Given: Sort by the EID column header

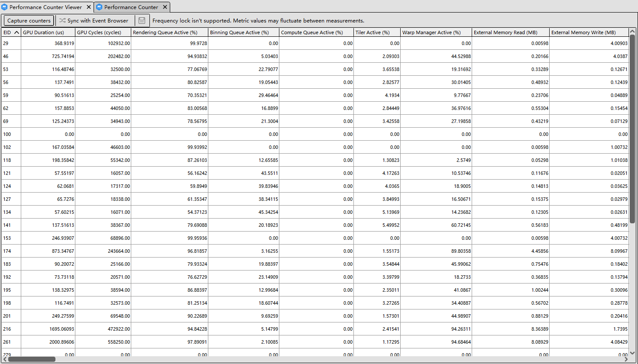Looking at the screenshot, I should pos(11,32).
